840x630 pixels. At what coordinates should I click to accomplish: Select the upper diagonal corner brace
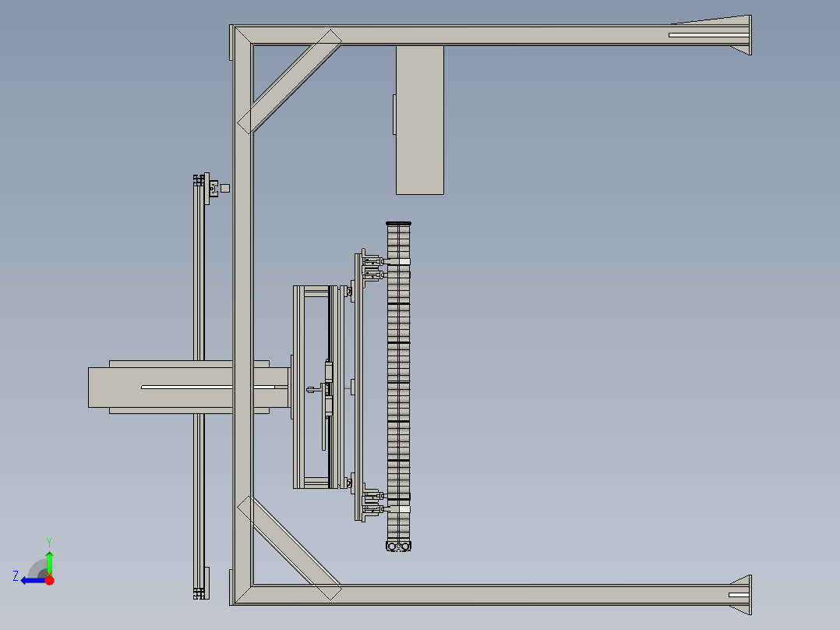[x=289, y=82]
